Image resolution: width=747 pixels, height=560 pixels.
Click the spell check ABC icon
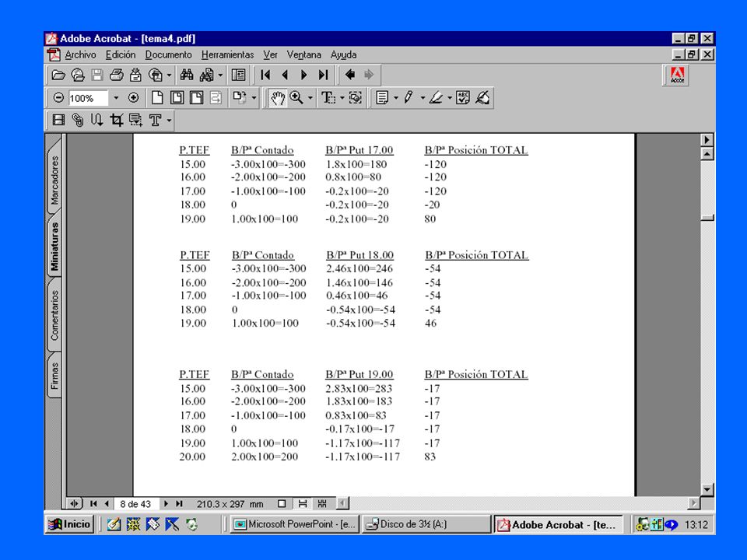[462, 98]
